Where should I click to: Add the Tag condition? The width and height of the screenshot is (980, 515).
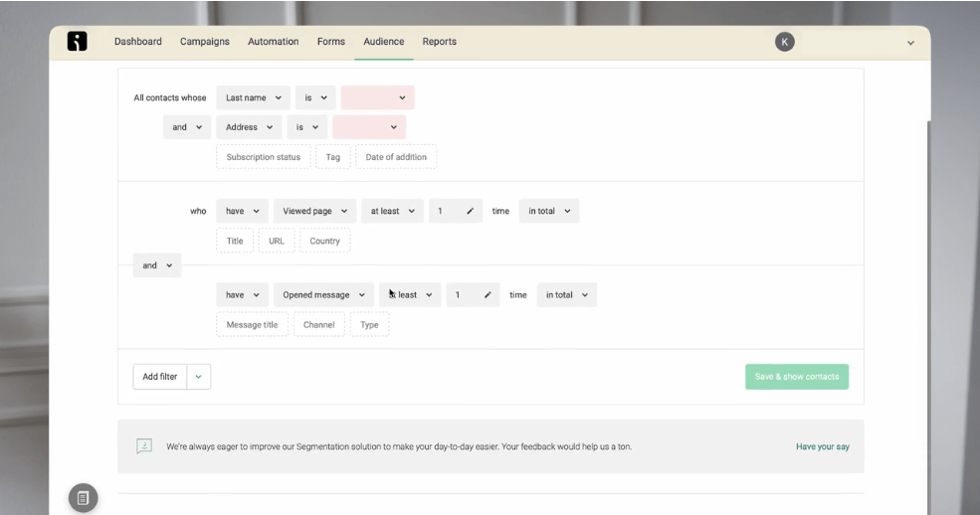(x=333, y=157)
